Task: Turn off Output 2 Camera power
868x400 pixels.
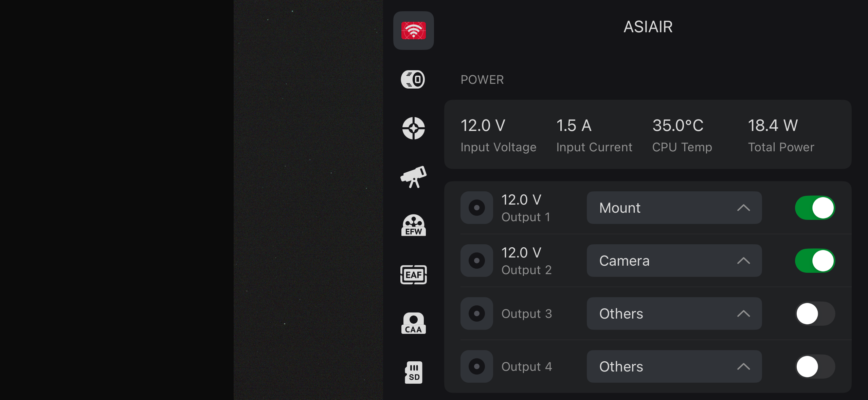Action: tap(815, 261)
